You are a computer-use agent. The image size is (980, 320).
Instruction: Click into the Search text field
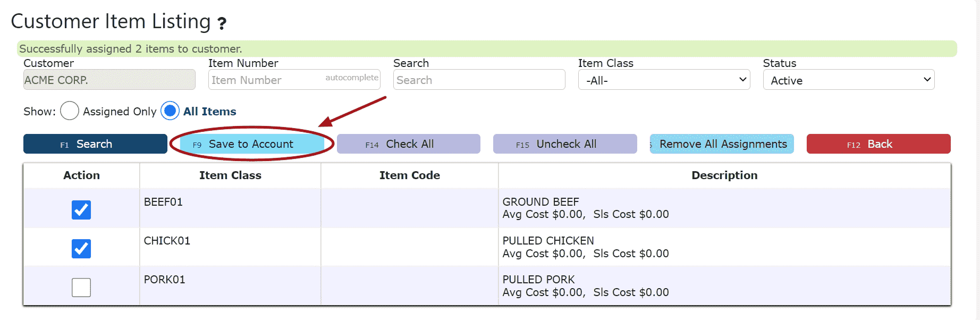[x=479, y=80]
